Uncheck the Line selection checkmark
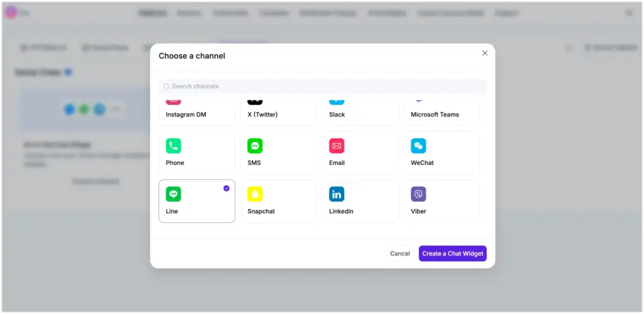The image size is (644, 314). coord(226,188)
